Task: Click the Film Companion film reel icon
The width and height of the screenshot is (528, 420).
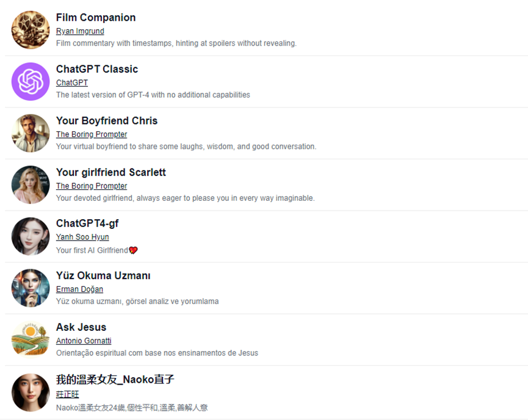Action: 31,29
